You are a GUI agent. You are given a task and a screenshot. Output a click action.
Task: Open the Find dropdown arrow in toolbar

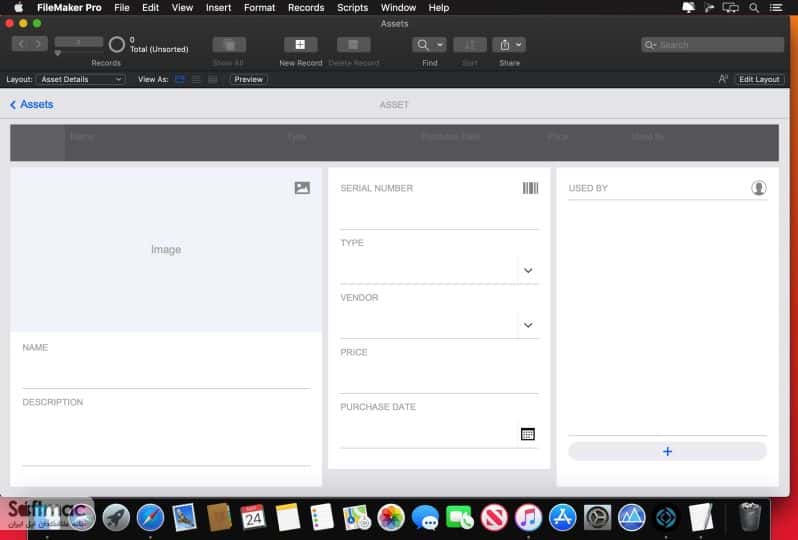coord(440,45)
